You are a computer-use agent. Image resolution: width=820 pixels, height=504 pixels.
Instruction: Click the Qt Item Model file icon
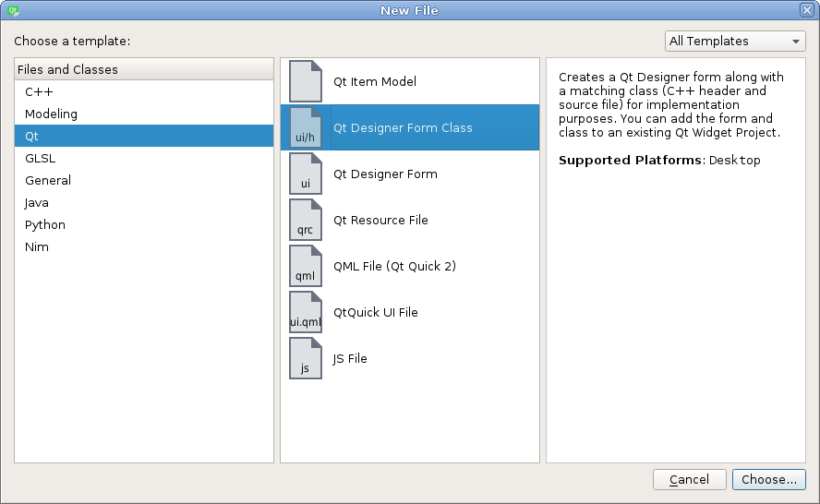(x=306, y=81)
